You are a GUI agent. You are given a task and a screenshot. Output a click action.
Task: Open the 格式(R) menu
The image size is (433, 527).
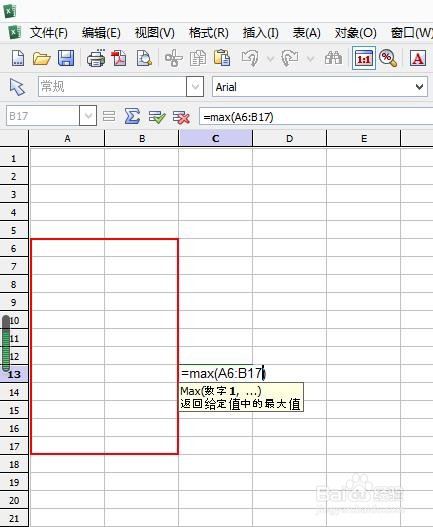coord(209,33)
